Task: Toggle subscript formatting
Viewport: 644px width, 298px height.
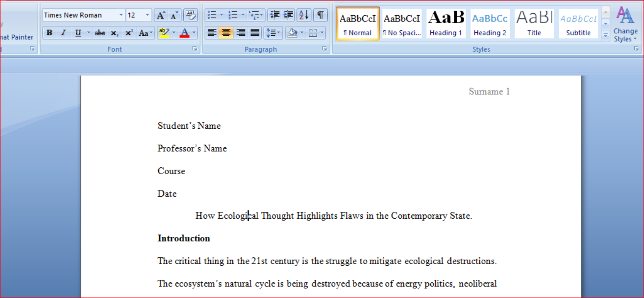Action: click(114, 33)
